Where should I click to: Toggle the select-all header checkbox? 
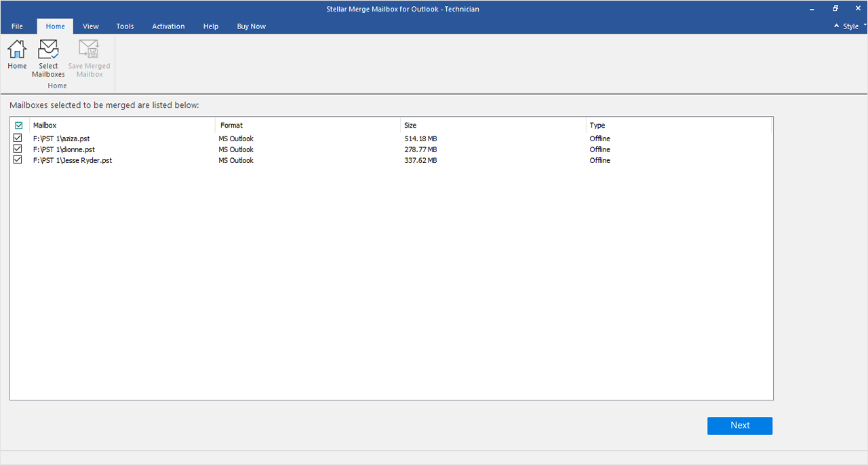(18, 126)
